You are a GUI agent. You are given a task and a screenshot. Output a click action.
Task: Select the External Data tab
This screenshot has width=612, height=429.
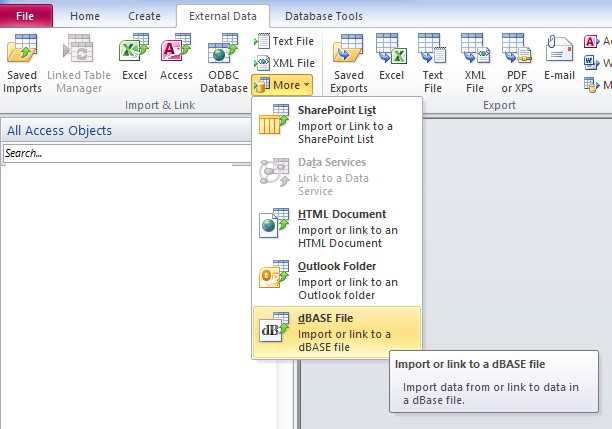[223, 16]
